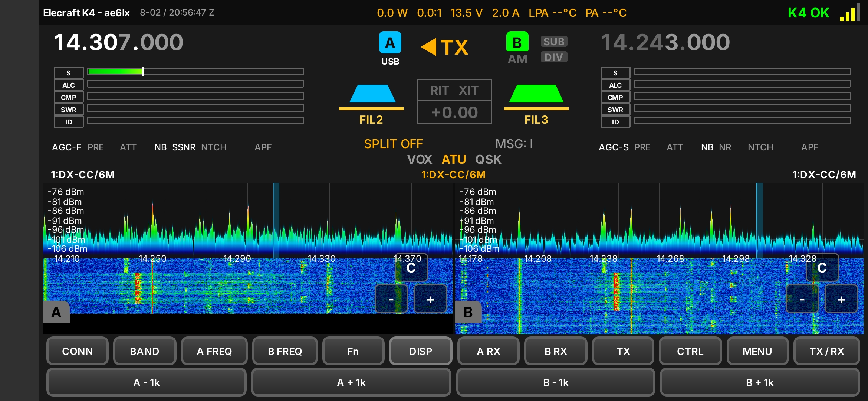Toggle VFO B notch NTCH
The width and height of the screenshot is (868, 401).
[x=760, y=147]
